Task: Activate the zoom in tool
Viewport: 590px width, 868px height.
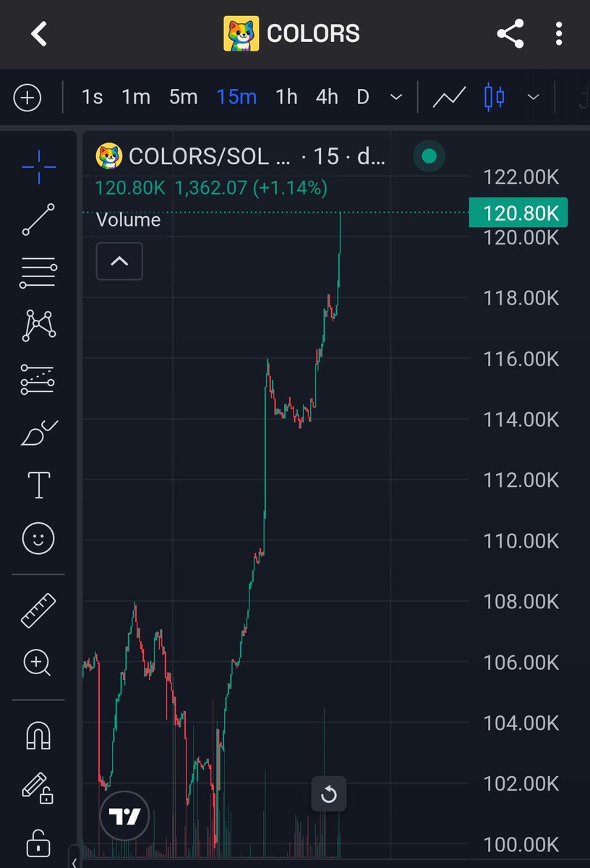Action: [x=38, y=662]
